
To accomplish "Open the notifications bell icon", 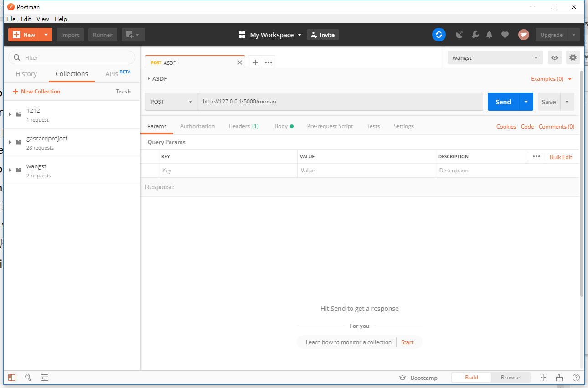I will point(490,35).
